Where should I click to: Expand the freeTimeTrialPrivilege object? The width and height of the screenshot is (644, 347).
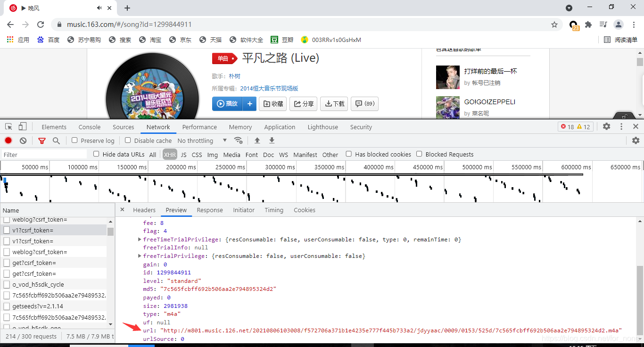[x=140, y=239]
